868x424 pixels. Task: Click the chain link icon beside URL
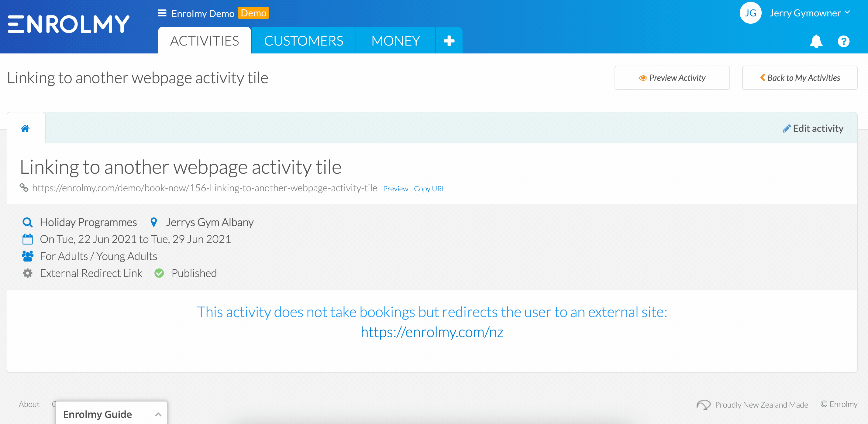24,188
